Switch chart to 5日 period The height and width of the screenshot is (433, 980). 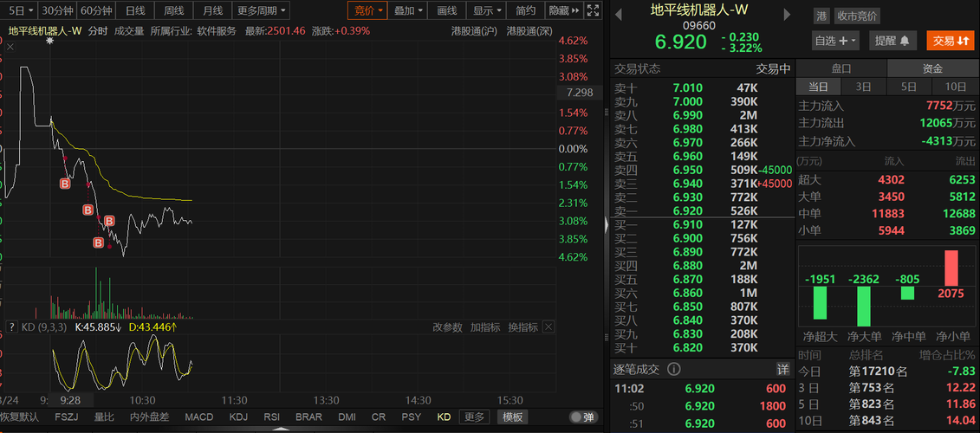[x=22, y=10]
